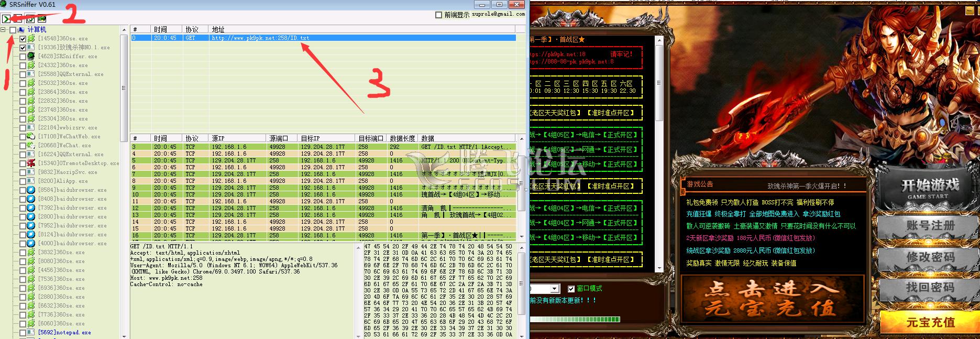Image resolution: width=980 pixels, height=339 pixels.
Task: Click the [7536]360se.exe label
Action: [61, 279]
